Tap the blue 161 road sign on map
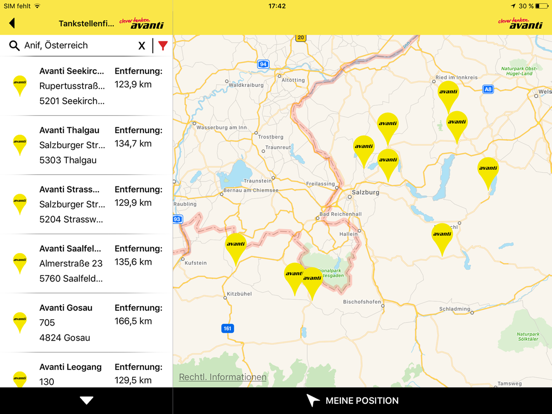552x414 pixels. [228, 328]
